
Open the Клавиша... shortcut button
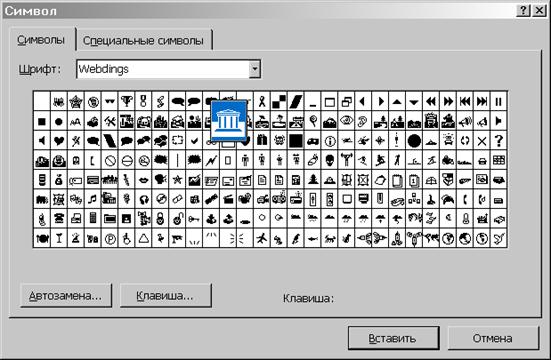pyautogui.click(x=165, y=296)
